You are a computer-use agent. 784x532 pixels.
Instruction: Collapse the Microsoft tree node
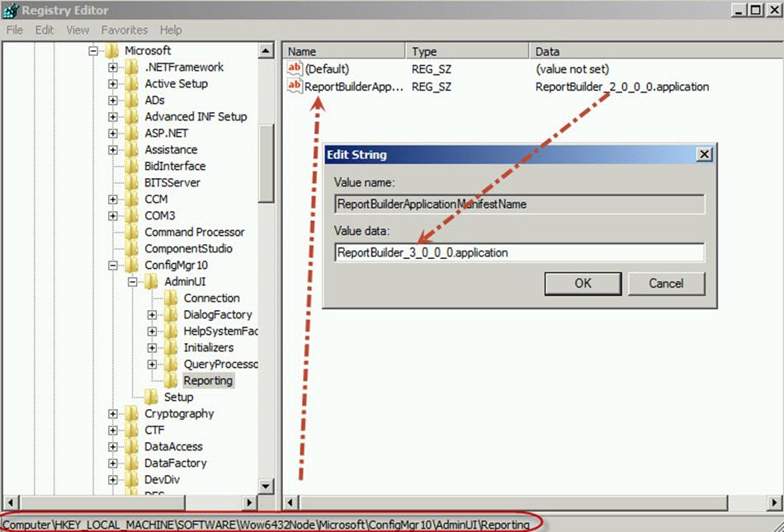[93, 50]
